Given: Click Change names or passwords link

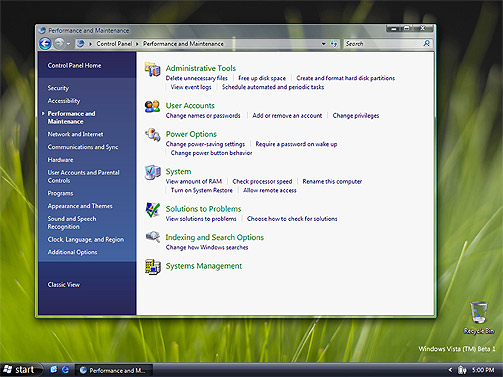Looking at the screenshot, I should 203,116.
